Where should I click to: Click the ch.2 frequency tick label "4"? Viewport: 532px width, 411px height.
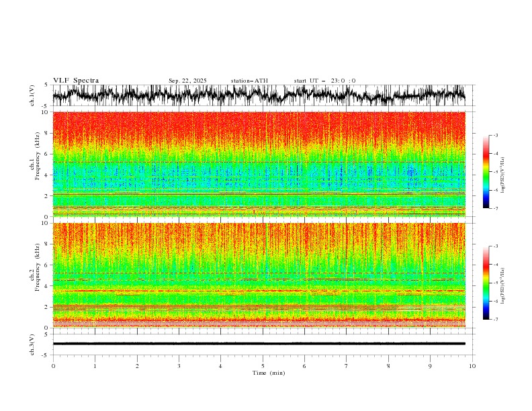tap(46, 286)
